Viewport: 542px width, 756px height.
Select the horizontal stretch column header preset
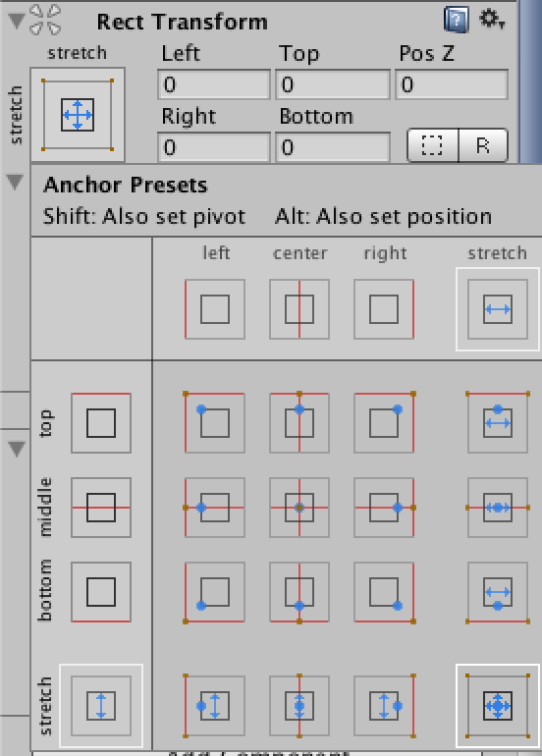pyautogui.click(x=498, y=309)
